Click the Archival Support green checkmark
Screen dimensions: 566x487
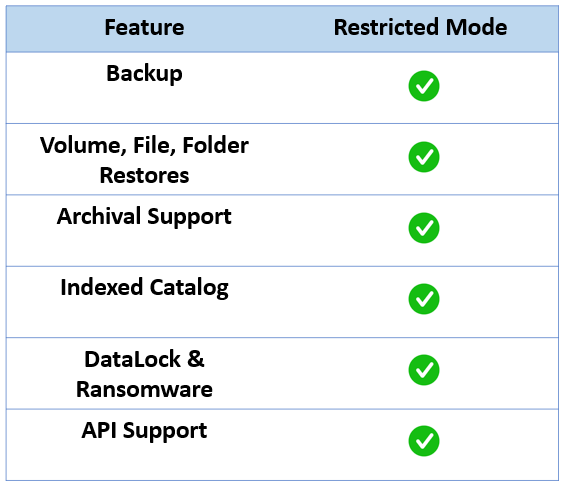pos(424,228)
